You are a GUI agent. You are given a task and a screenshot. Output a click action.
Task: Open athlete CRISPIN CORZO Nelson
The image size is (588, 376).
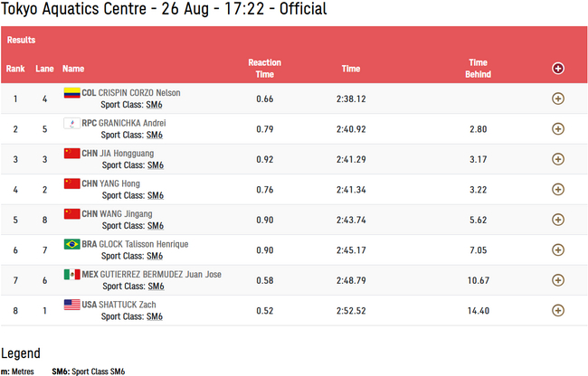(139, 93)
